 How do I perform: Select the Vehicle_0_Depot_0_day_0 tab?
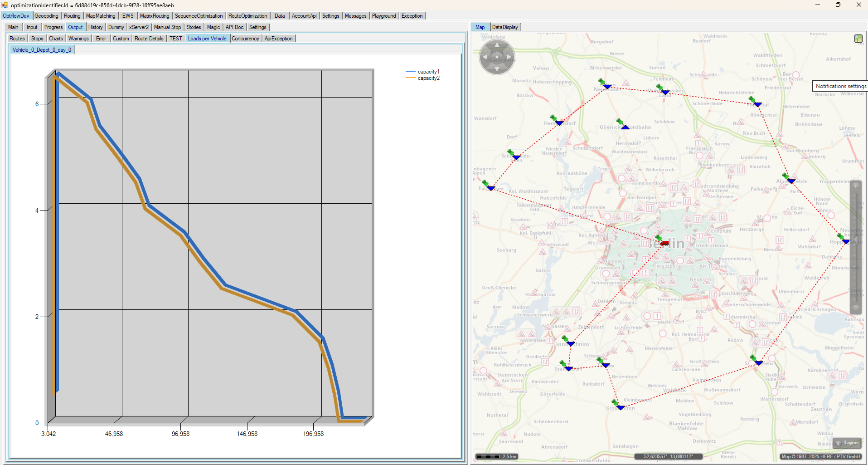pyautogui.click(x=42, y=50)
